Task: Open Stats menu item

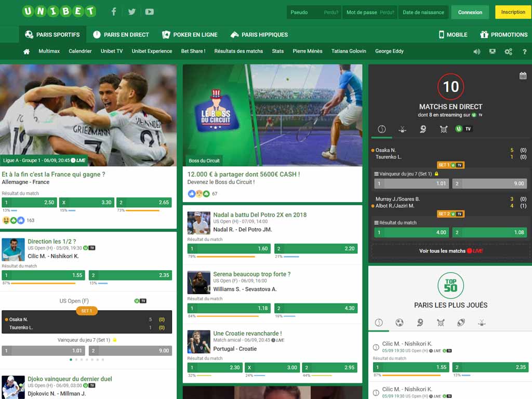Action: 277,51
